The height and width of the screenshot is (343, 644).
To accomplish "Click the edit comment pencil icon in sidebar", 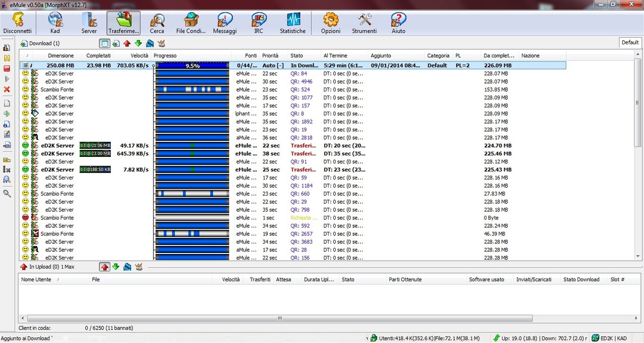I will (x=7, y=134).
